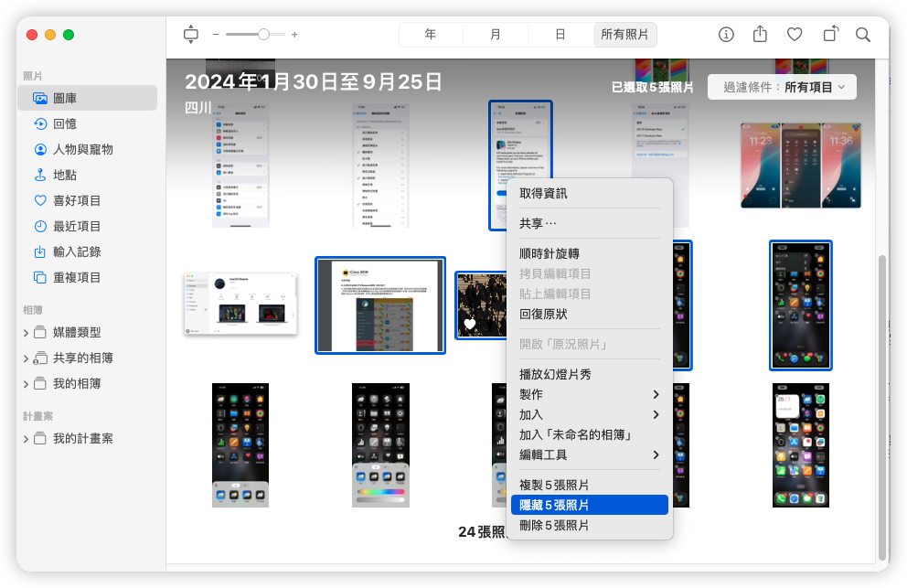This screenshot has height=588, width=907.
Task: Choose 取得資訊 in context menu
Action: (x=590, y=193)
